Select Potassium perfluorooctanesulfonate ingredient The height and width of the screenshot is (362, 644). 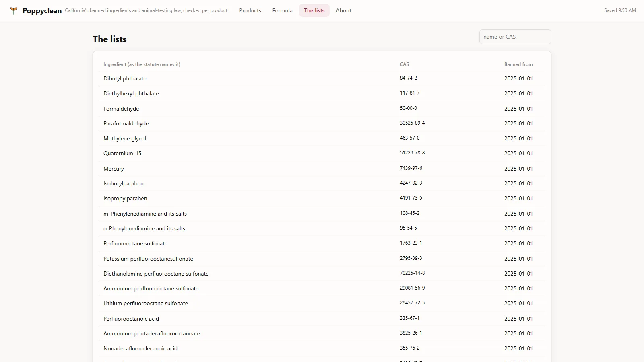click(x=148, y=259)
